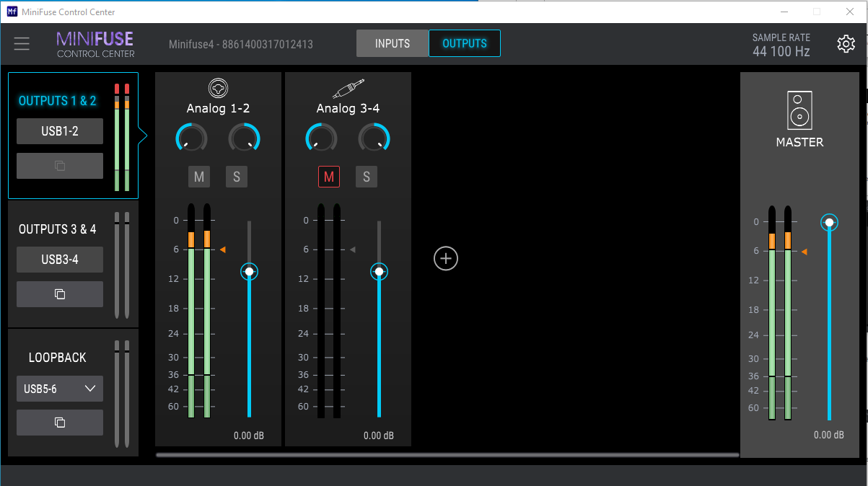The image size is (868, 486).
Task: Switch to the OUTPUTS tab
Action: [465, 43]
